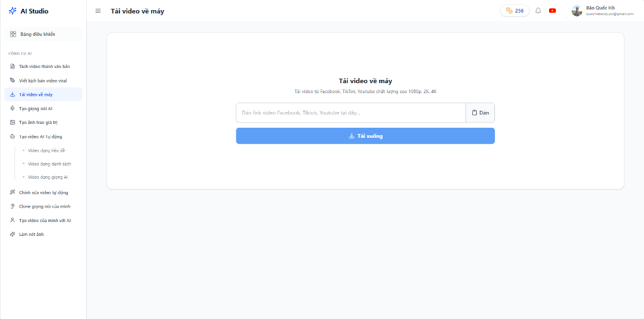Click the Tách video thành văn bản document icon

point(13,66)
